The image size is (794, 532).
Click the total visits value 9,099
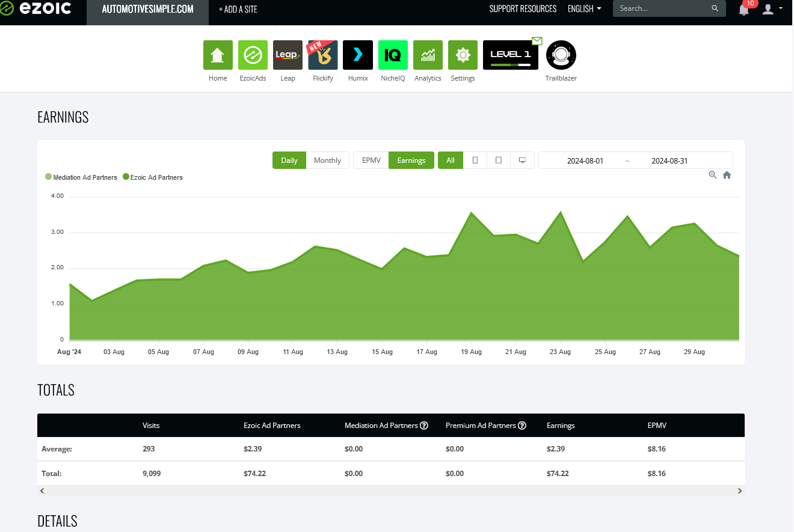[152, 474]
